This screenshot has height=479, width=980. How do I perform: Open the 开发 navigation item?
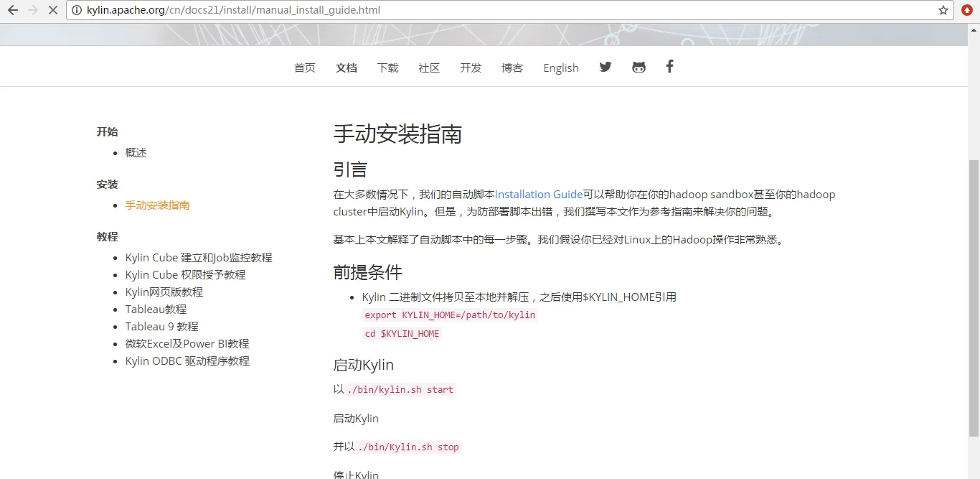coord(471,68)
